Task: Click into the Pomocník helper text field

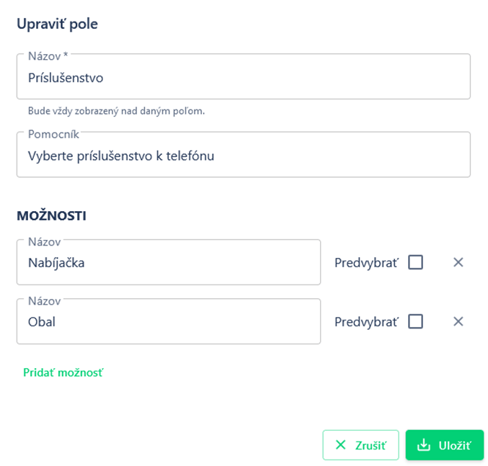Action: point(243,155)
